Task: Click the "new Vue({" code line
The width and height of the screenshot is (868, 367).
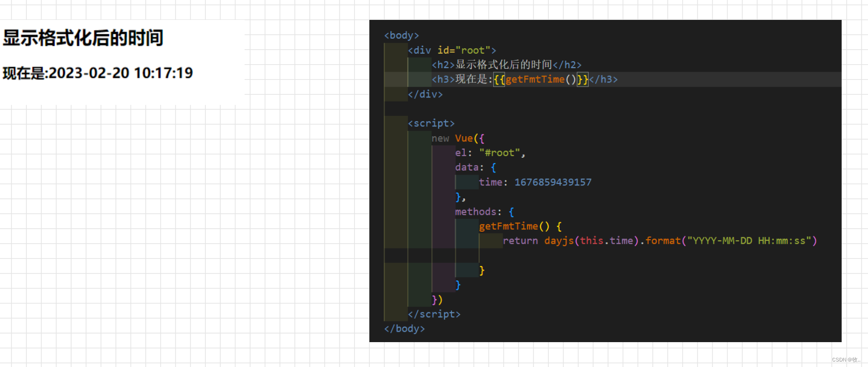Action: click(x=458, y=138)
